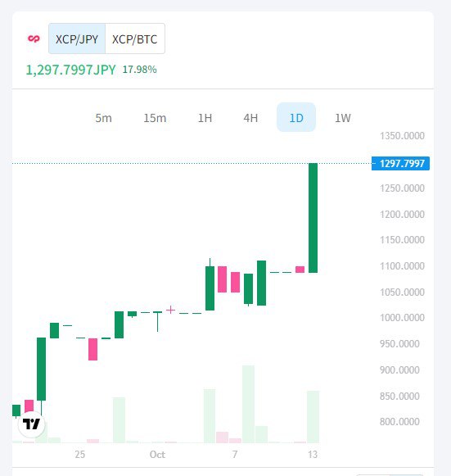This screenshot has width=451, height=476.
Task: Click the TradingView logo icon
Action: (31, 424)
